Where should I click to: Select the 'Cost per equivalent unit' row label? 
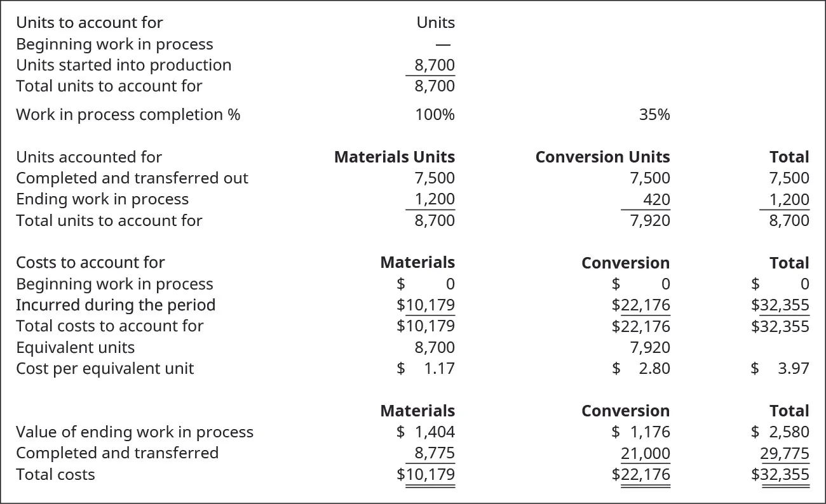[x=105, y=369]
